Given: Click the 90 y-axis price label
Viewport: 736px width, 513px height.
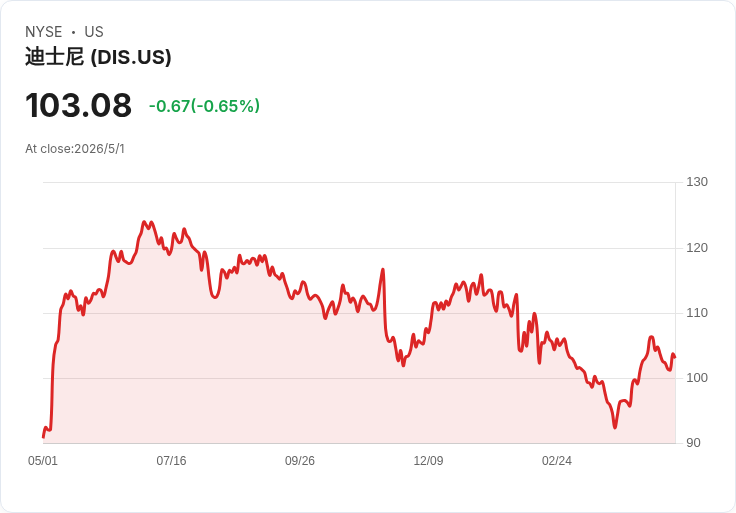Looking at the screenshot, I should (693, 443).
